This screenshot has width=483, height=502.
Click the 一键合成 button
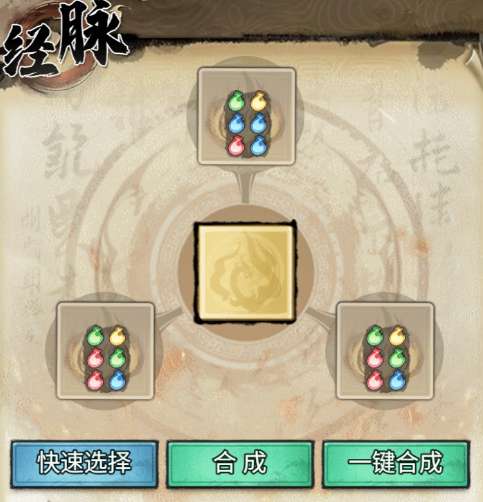tap(396, 464)
